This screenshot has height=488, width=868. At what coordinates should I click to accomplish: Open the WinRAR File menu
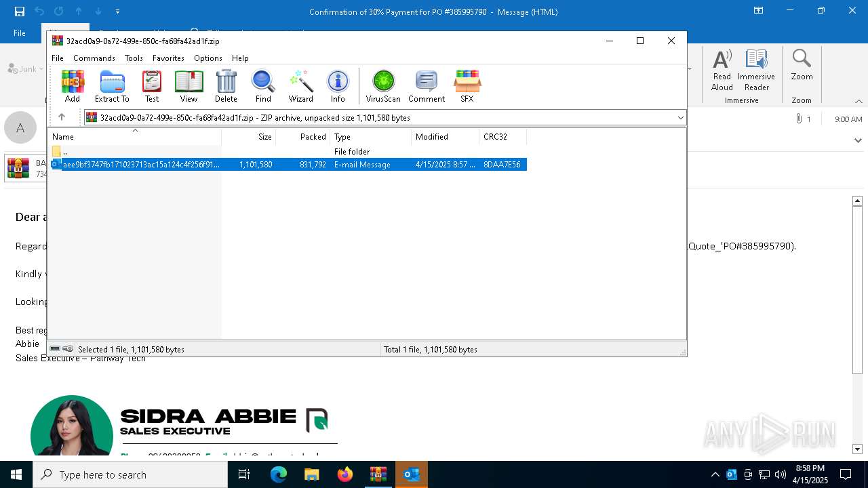[58, 58]
